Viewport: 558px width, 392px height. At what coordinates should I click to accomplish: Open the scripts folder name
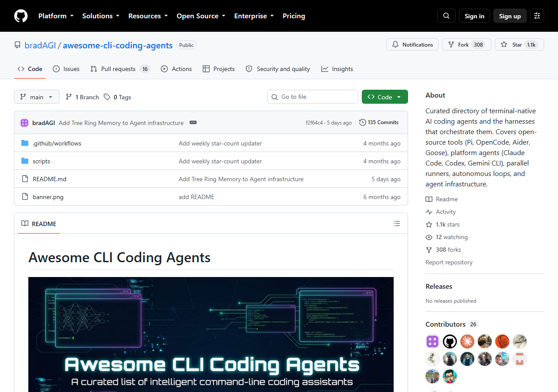[x=41, y=161]
